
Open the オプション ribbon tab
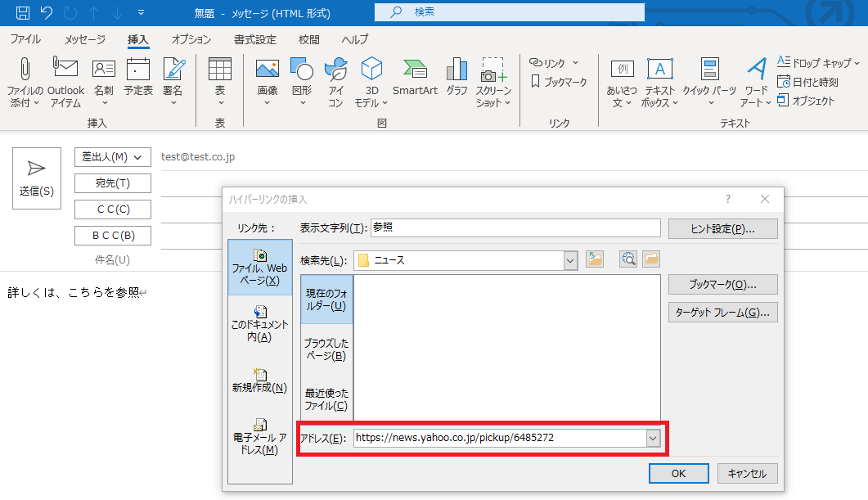point(191,39)
